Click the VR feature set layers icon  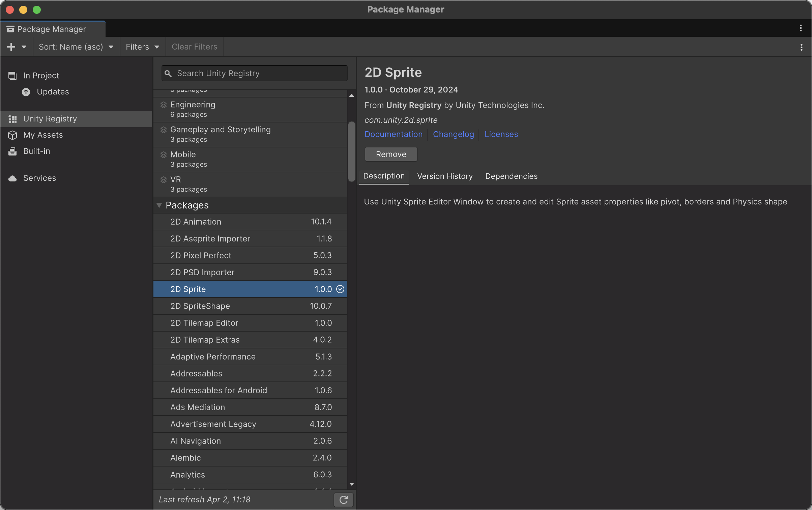point(164,180)
